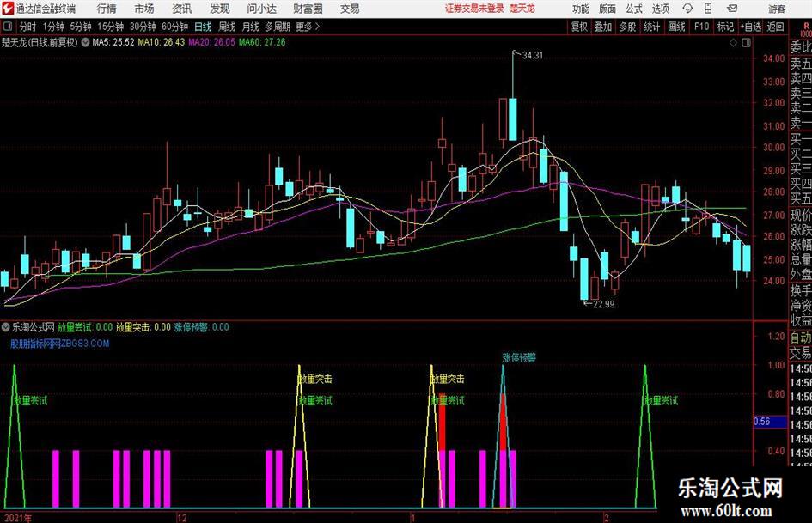Click the 涨停预警: 0.00 indicator value
The width and height of the screenshot is (812, 523).
(201, 327)
